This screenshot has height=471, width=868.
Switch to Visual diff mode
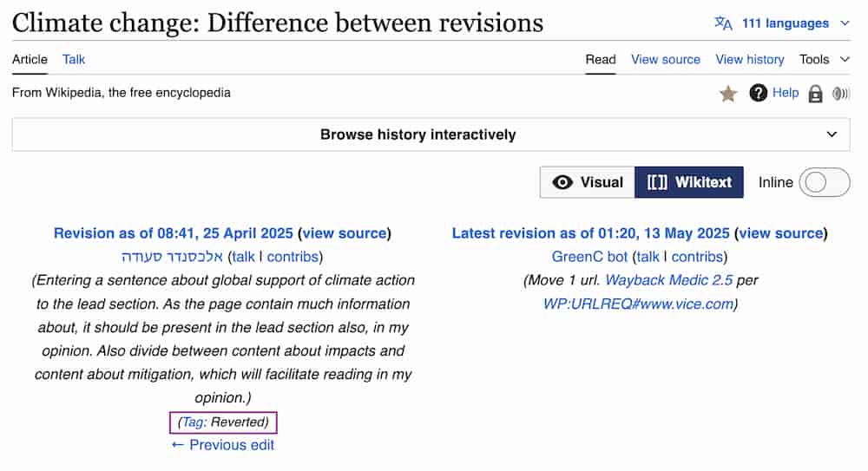click(588, 182)
